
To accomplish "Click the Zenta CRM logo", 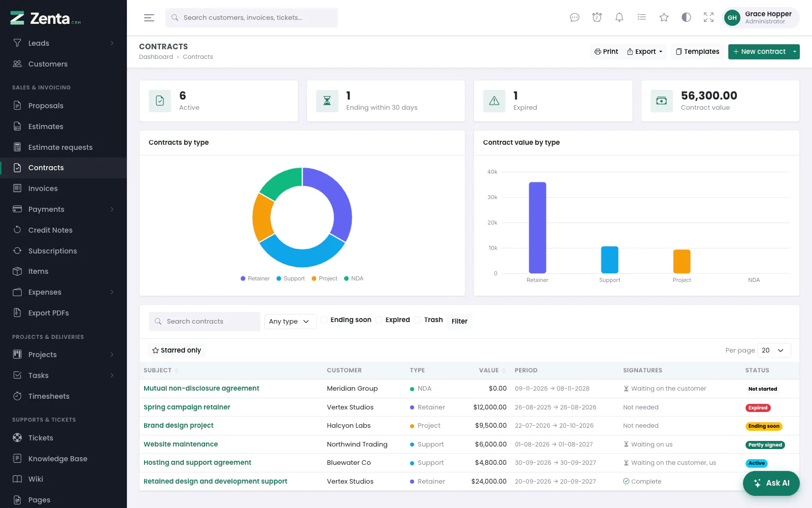I will pyautogui.click(x=46, y=19).
